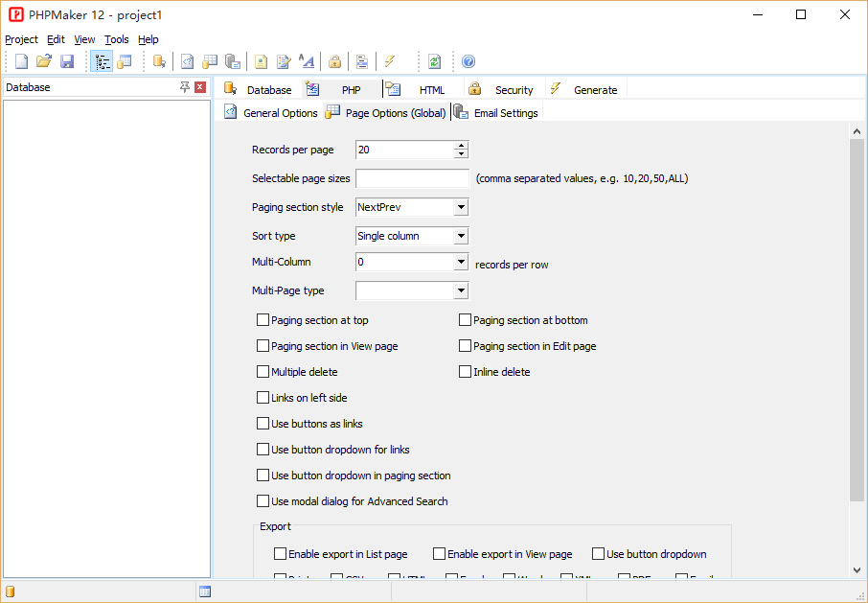Enable Use button dropdown in paging section
This screenshot has height=603, width=868.
tap(263, 475)
